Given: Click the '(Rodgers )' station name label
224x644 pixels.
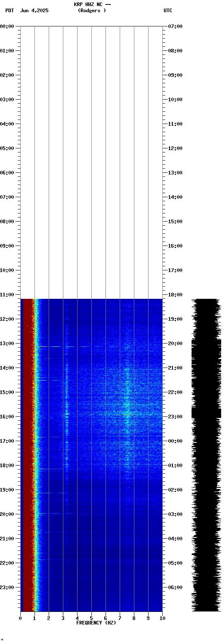Looking at the screenshot, I should 92,11.
